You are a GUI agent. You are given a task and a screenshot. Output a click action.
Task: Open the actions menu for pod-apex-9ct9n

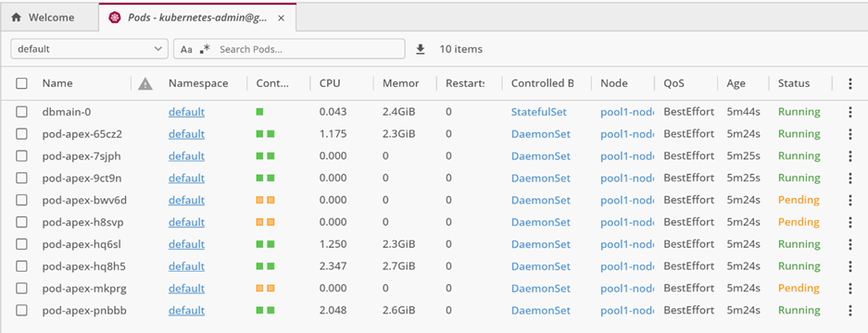(850, 179)
